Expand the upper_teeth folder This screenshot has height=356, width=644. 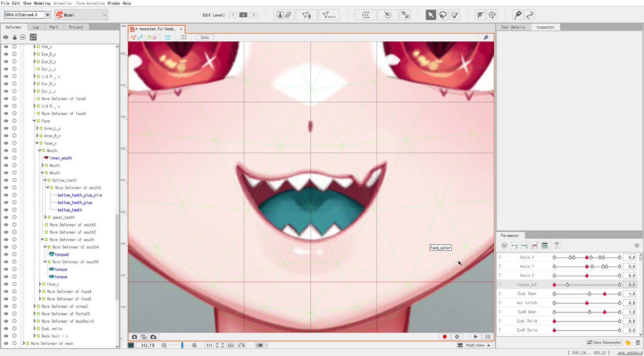(46, 217)
